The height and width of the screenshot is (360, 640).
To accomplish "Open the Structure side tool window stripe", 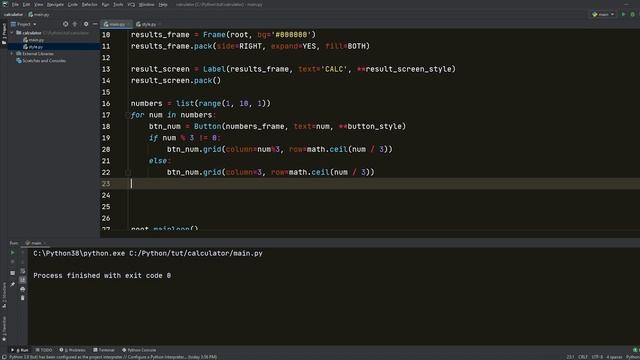I will 4,295.
